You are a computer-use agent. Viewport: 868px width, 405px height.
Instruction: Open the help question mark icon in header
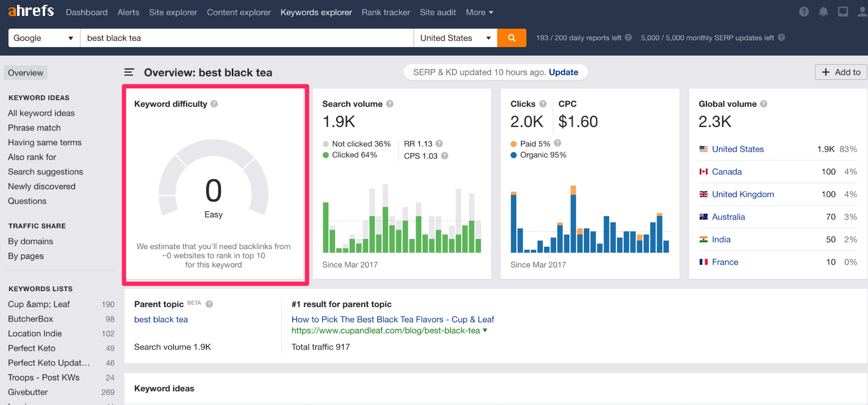tap(804, 12)
